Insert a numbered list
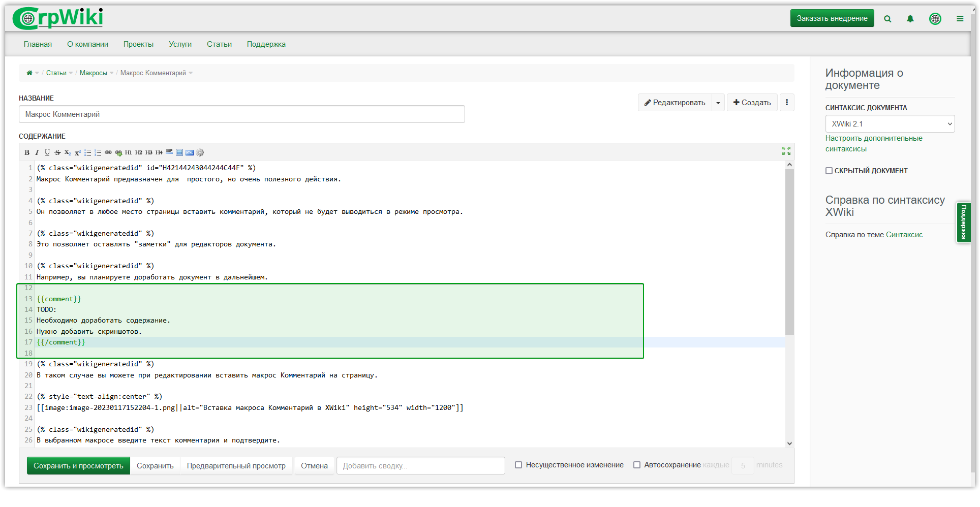 (98, 152)
